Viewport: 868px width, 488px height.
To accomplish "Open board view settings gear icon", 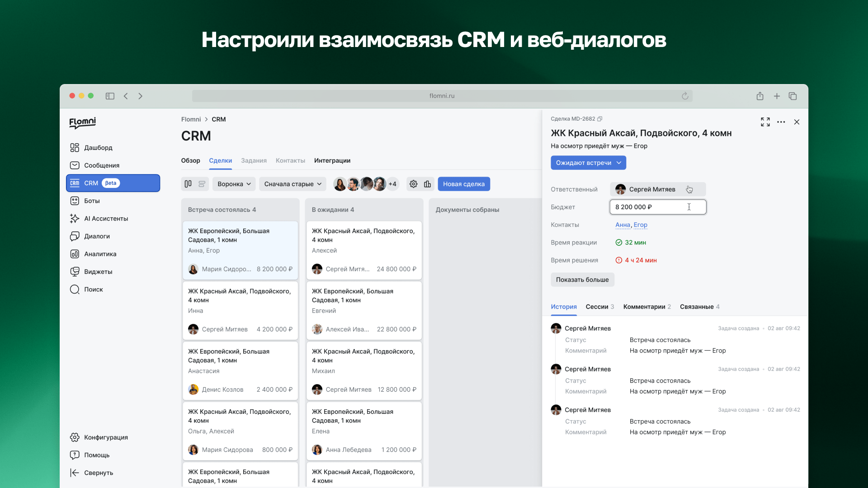I will tap(413, 184).
